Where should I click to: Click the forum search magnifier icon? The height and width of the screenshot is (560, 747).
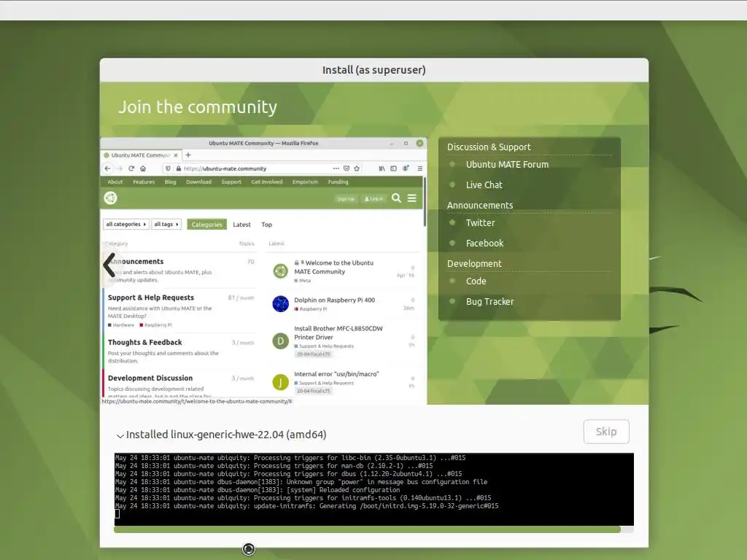(396, 198)
